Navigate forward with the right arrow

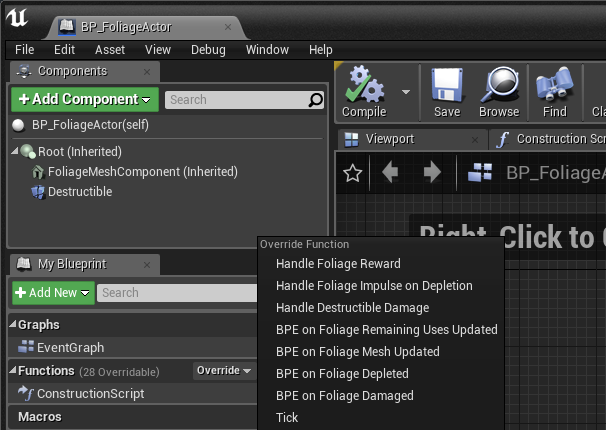coord(432,173)
